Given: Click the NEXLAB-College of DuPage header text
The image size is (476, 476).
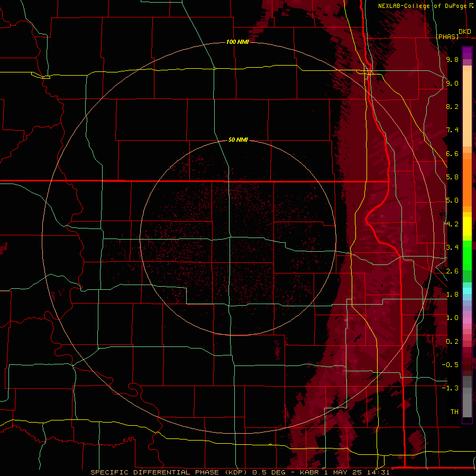Looking at the screenshot, I should (422, 6).
